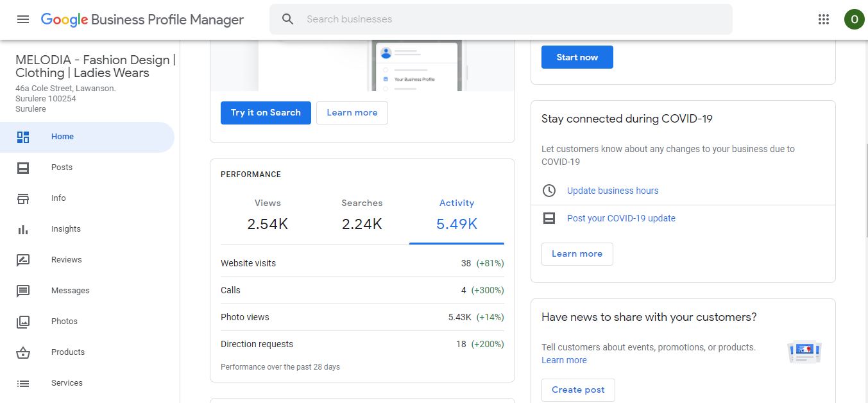
Task: Click the Posts sidebar icon
Action: click(x=23, y=167)
